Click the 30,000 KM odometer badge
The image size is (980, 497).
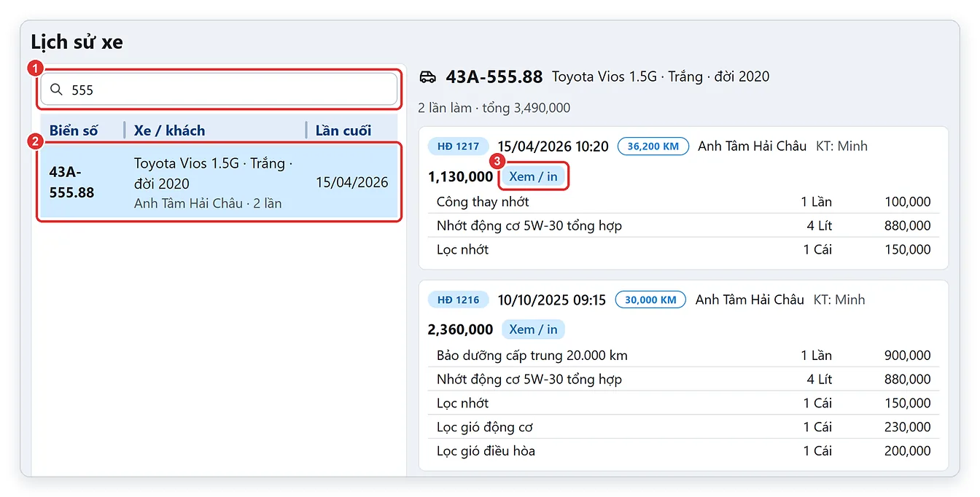(x=650, y=300)
